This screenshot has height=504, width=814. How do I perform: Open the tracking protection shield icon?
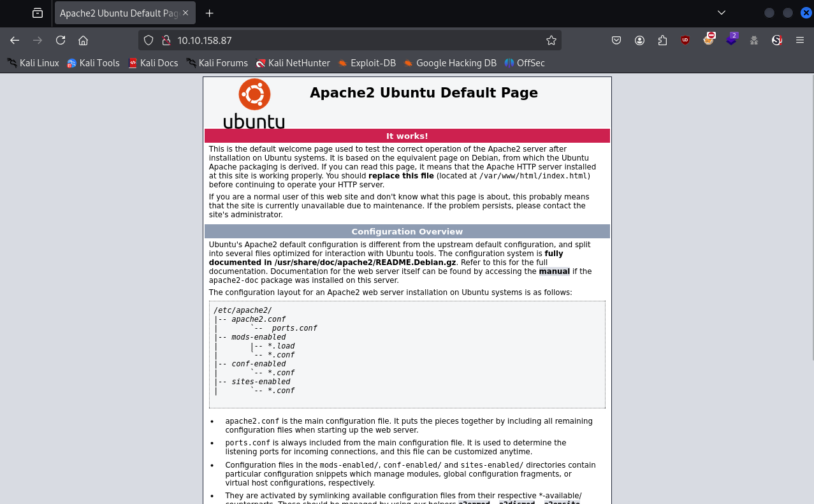coord(149,40)
